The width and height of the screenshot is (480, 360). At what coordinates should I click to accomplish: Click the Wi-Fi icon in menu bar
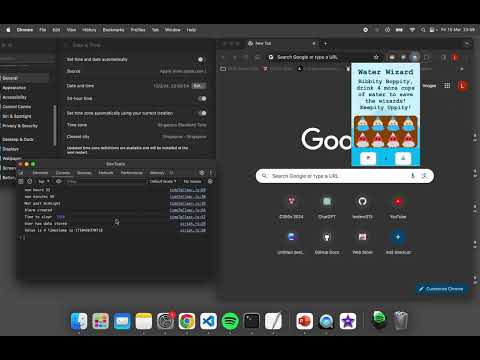(x=412, y=30)
